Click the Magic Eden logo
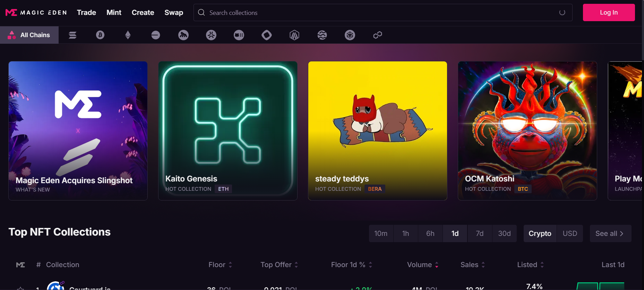This screenshot has height=290, width=644. pyautogui.click(x=36, y=12)
